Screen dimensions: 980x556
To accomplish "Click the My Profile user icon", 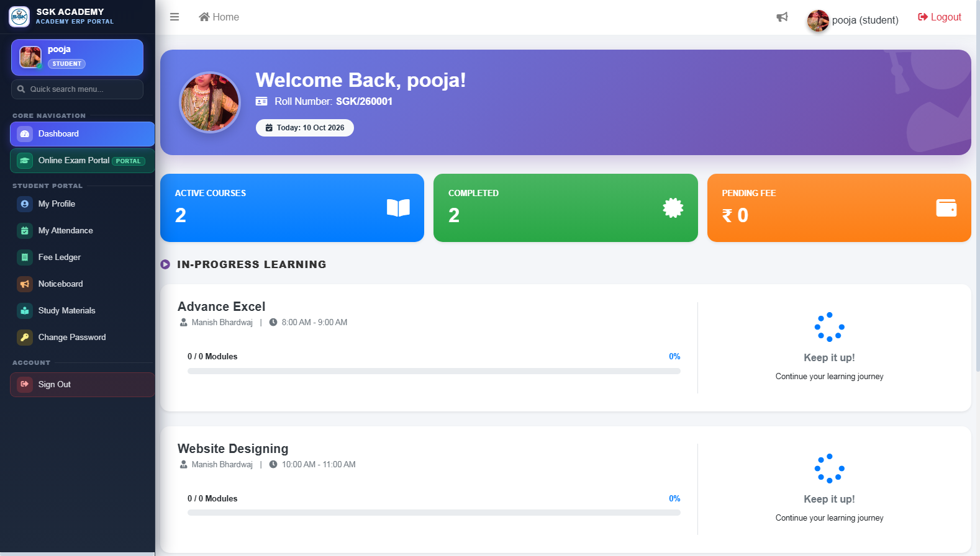I will pos(25,204).
